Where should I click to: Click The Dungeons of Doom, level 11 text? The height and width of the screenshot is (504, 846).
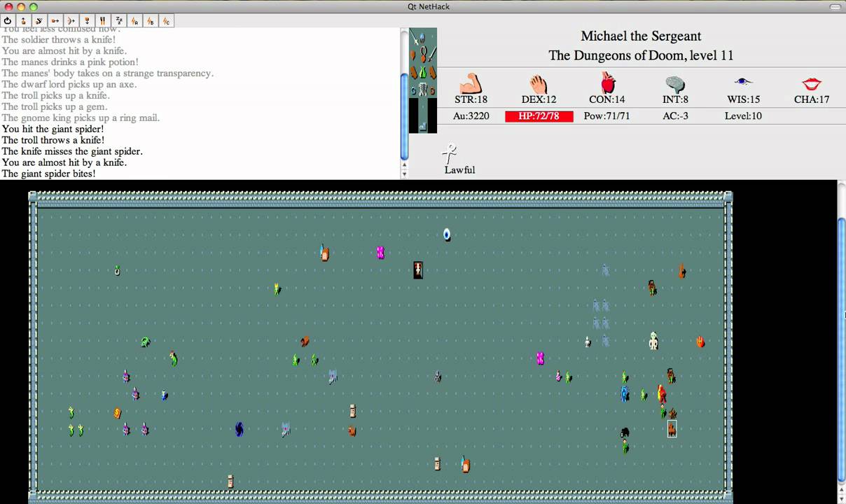tap(641, 55)
